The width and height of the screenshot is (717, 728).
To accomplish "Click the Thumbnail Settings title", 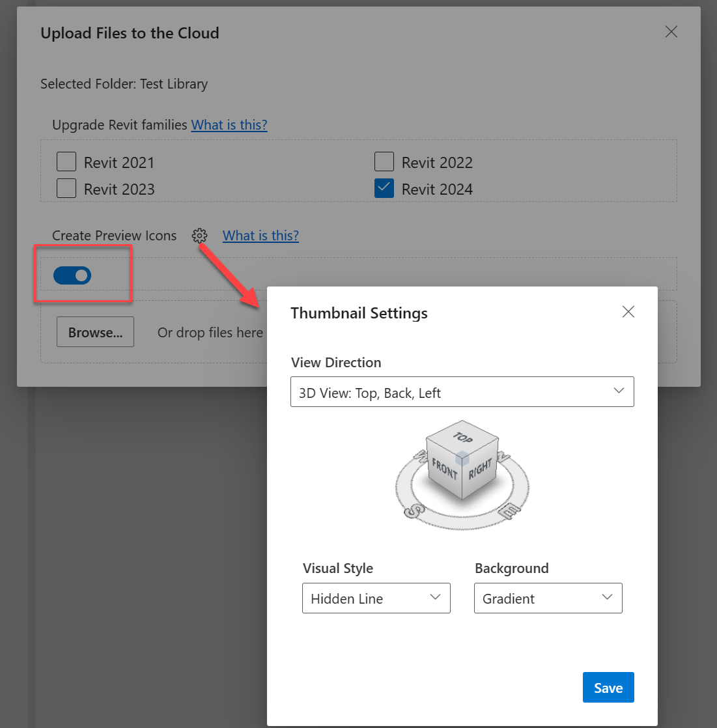I will click(x=359, y=313).
